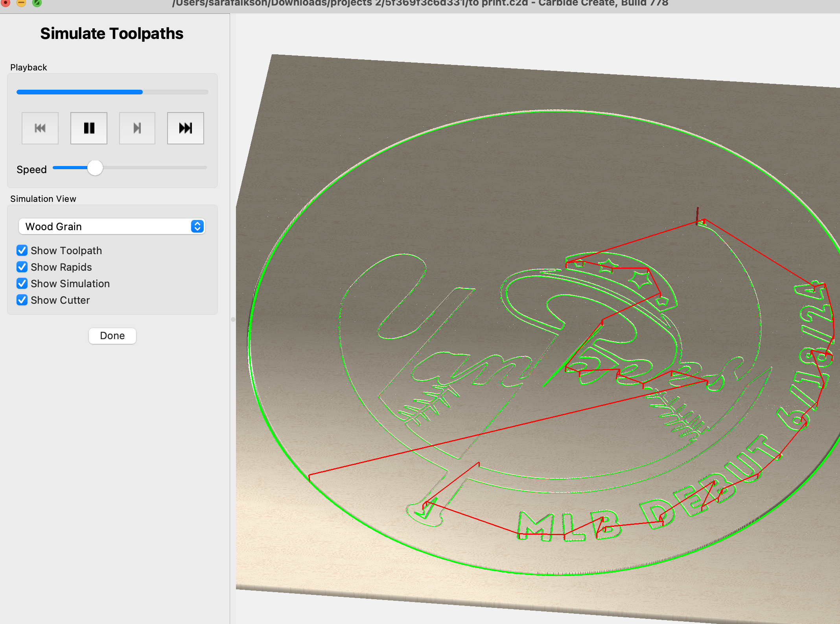The height and width of the screenshot is (624, 840).
Task: Click the Done button
Action: tap(112, 336)
